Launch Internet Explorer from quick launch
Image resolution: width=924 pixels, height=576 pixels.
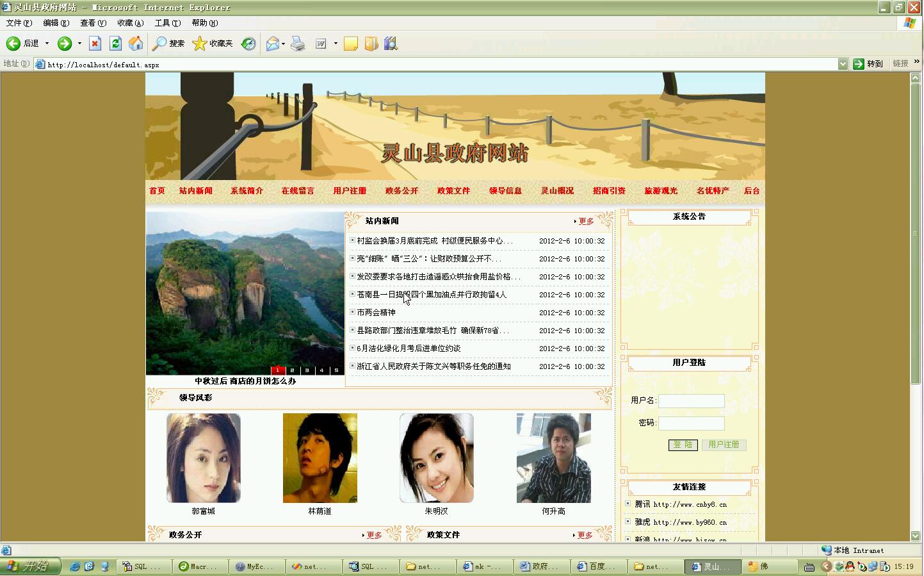click(75, 566)
